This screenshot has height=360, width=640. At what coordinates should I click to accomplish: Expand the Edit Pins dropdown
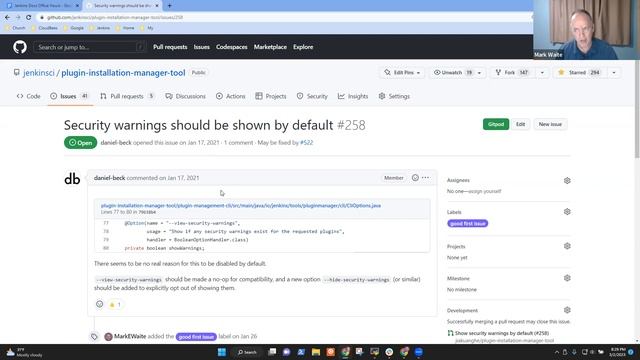(402, 73)
